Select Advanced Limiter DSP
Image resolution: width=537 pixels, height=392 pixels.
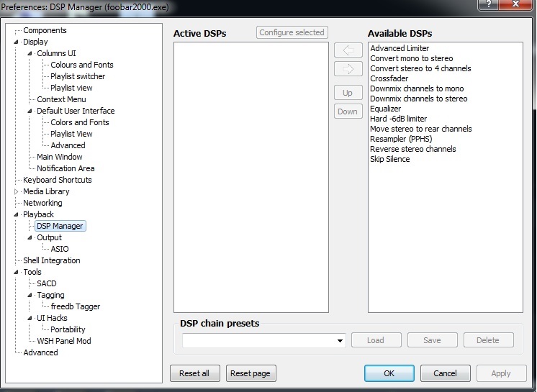tap(400, 48)
